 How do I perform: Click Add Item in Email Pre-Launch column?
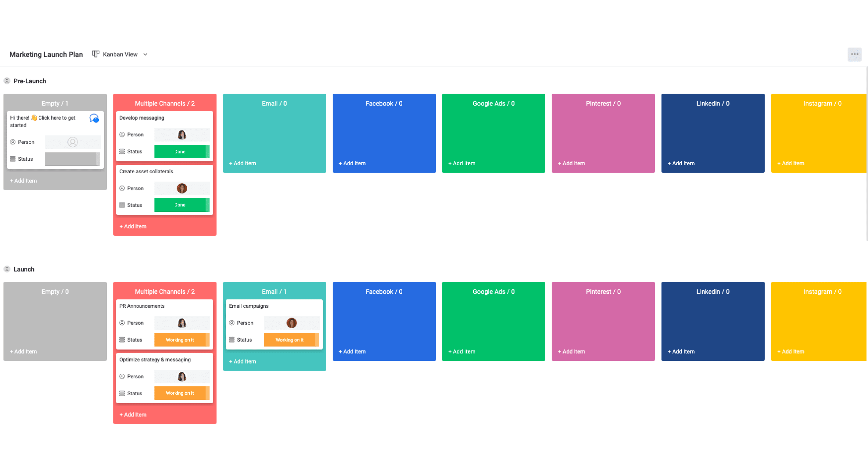click(242, 163)
